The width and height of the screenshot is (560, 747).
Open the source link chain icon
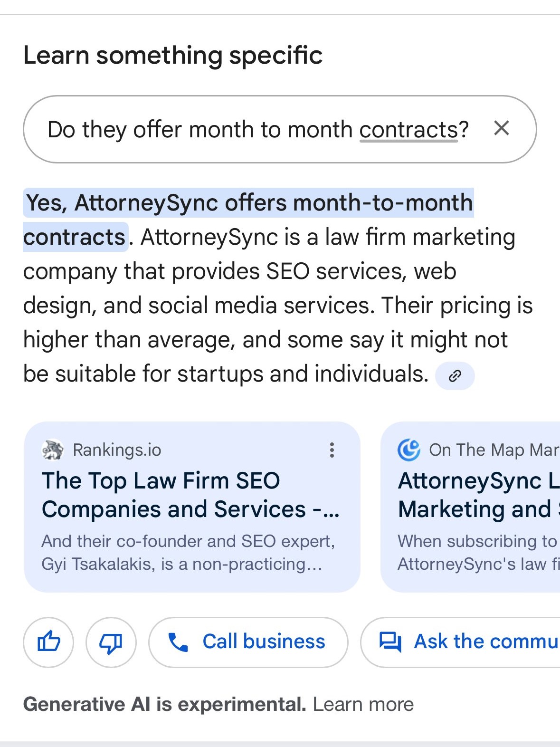pos(455,376)
